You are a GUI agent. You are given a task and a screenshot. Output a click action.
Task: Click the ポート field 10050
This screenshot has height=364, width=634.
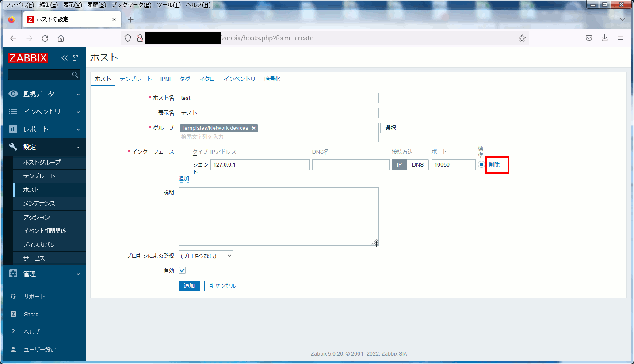click(x=453, y=165)
